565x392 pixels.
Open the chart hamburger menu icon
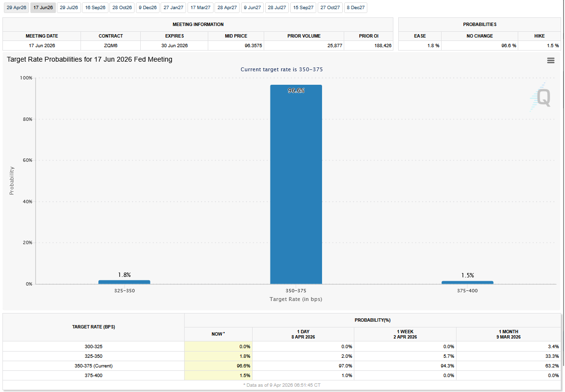pyautogui.click(x=551, y=60)
